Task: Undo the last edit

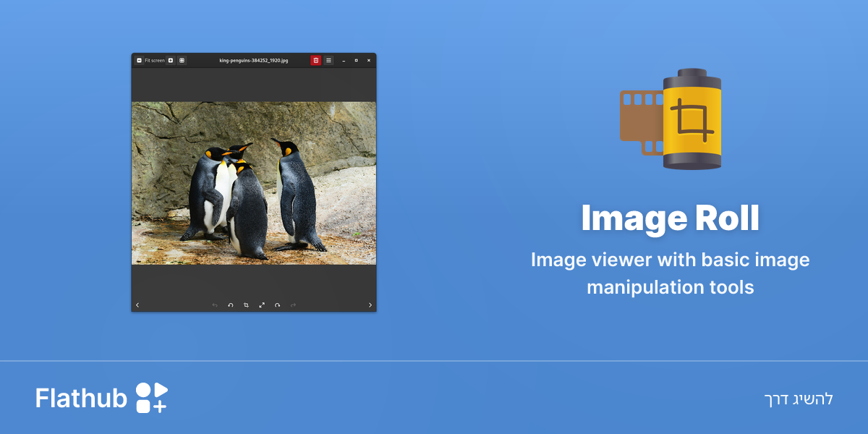Action: click(x=215, y=305)
